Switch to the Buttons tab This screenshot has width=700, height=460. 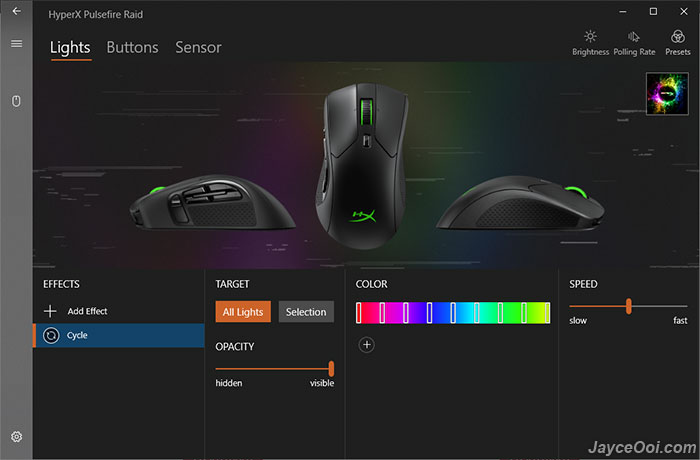(x=132, y=47)
